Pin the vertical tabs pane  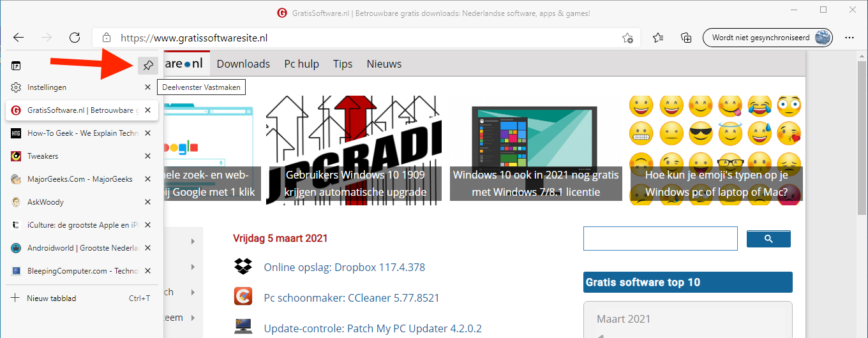click(148, 65)
